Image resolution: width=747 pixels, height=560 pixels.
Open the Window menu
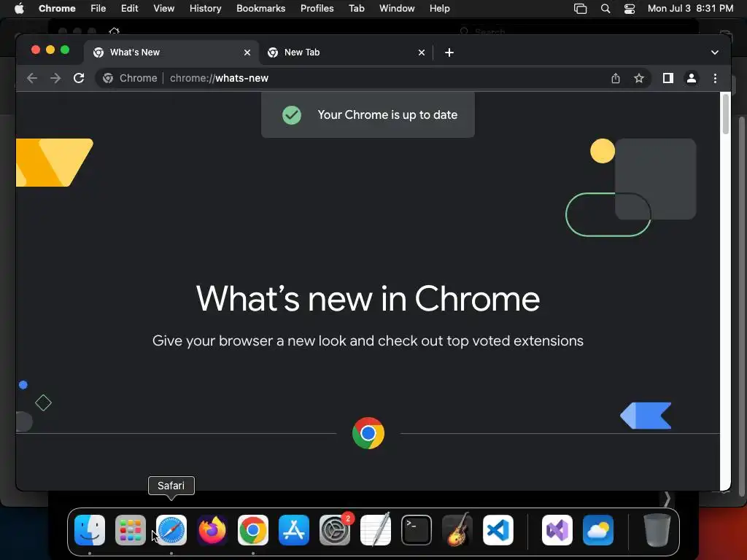[x=397, y=9]
